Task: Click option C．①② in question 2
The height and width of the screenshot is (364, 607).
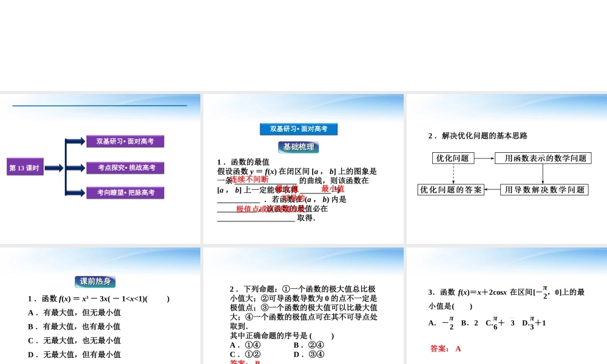Action: pos(245,354)
